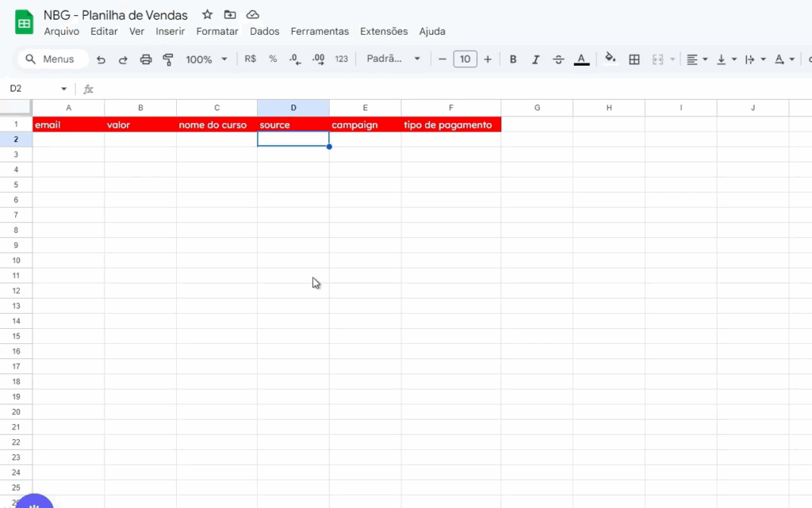Viewport: 812px width, 508px height.
Task: Print the spreadsheet using the printer icon
Action: tap(146, 59)
